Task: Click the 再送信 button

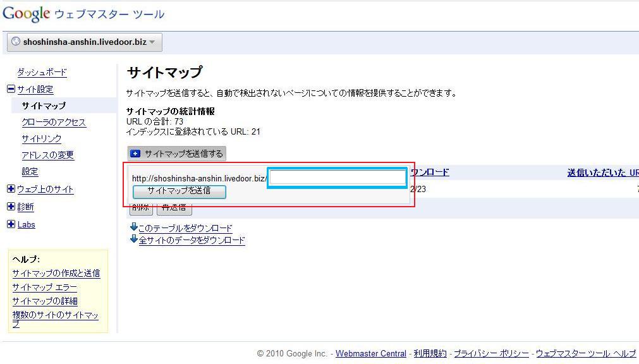Action: [174, 209]
